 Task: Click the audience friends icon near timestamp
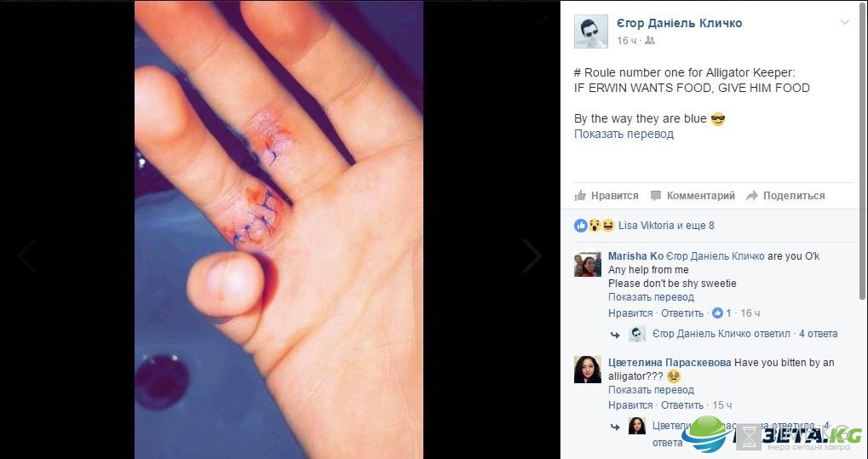(650, 40)
